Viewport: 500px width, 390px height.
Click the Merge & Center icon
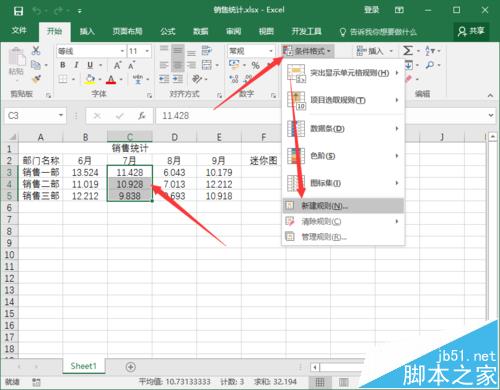[x=207, y=65]
